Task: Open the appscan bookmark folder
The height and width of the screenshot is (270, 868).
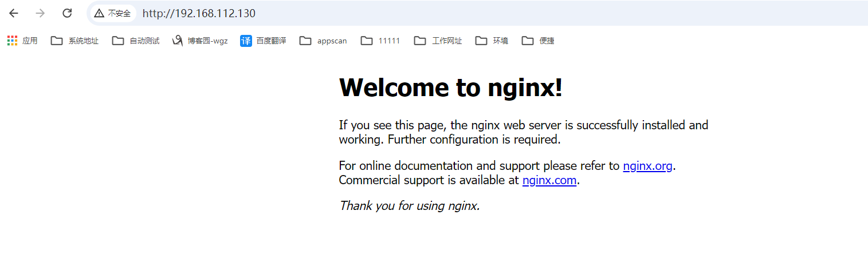Action: pyautogui.click(x=323, y=41)
